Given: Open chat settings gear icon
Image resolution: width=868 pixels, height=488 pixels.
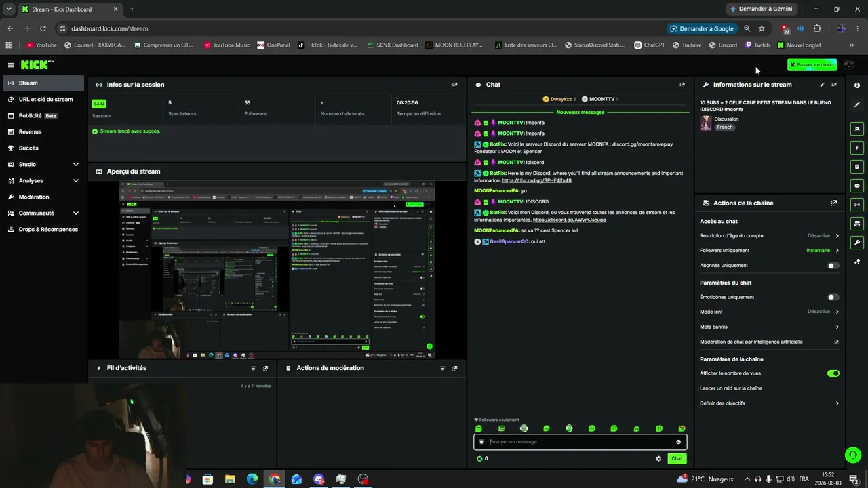Looking at the screenshot, I should (x=658, y=459).
